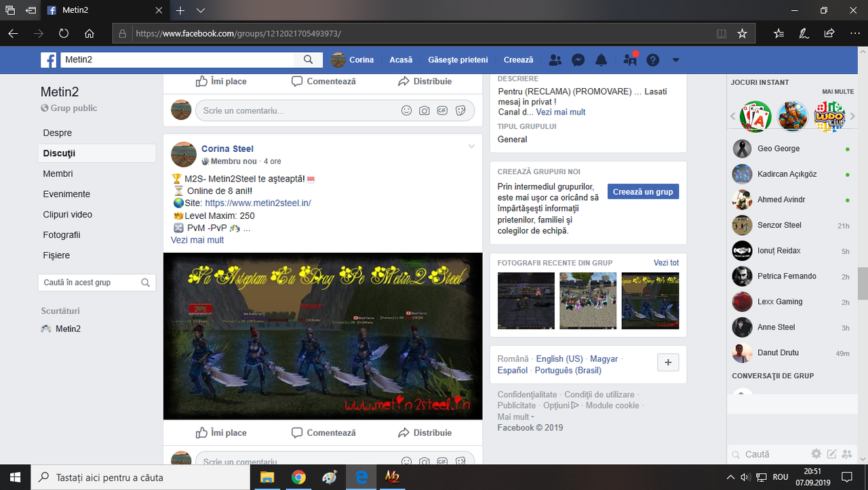Open the Metin2 game from taskbar

pos(392,477)
